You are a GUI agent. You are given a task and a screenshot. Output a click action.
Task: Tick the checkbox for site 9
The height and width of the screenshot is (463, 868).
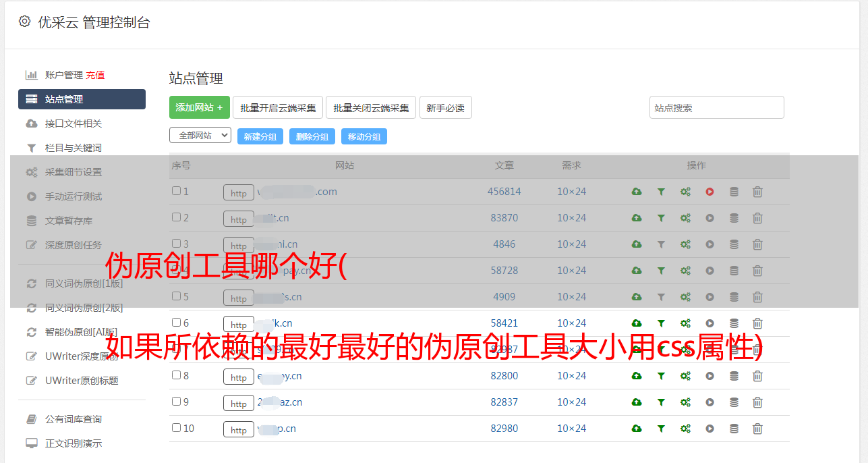tap(176, 402)
